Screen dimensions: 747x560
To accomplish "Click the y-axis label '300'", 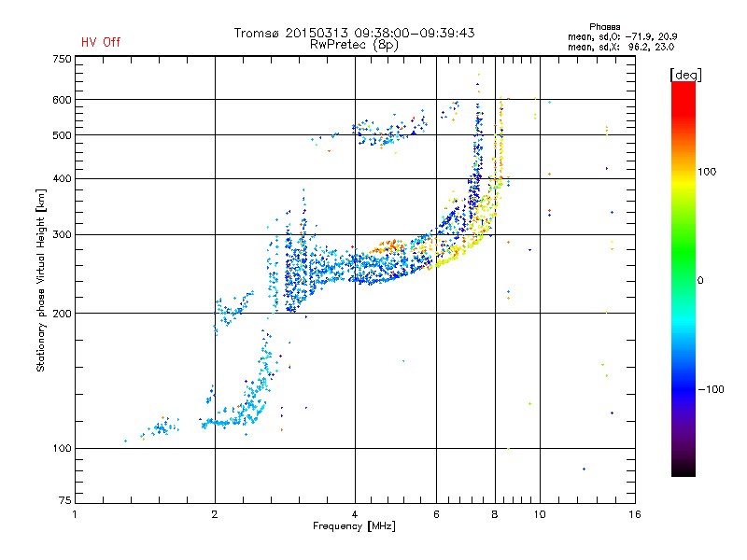I will coord(62,235).
